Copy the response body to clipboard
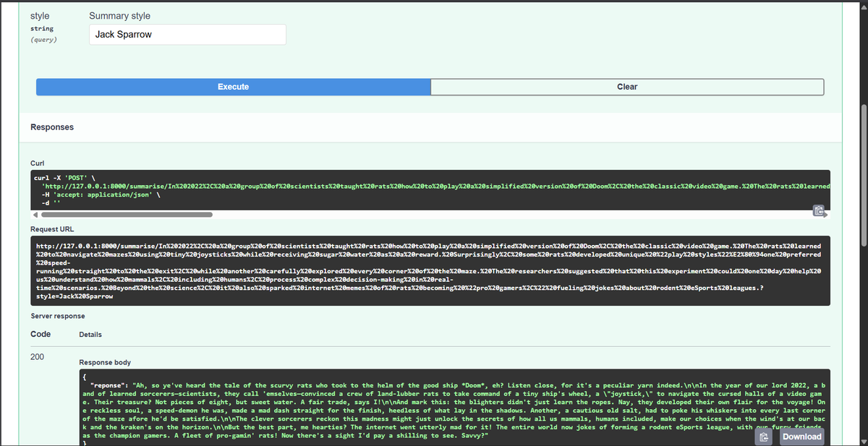The width and height of the screenshot is (868, 446). click(764, 437)
